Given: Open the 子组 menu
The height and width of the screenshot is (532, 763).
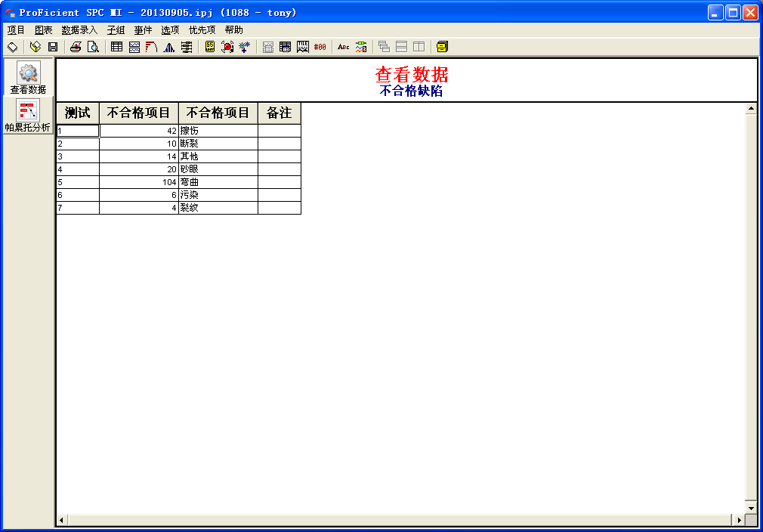Looking at the screenshot, I should [116, 30].
